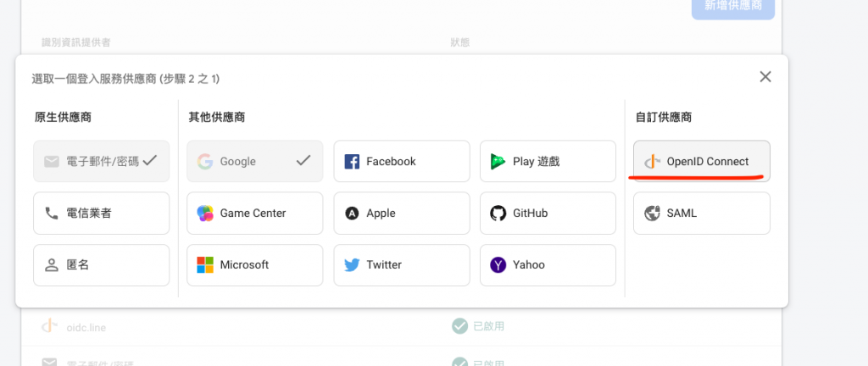
Task: Select the Yahoo provider
Action: 548,265
